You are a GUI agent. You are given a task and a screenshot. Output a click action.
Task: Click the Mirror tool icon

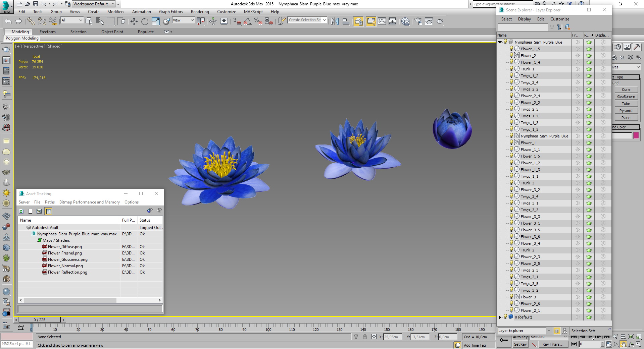pos(335,21)
